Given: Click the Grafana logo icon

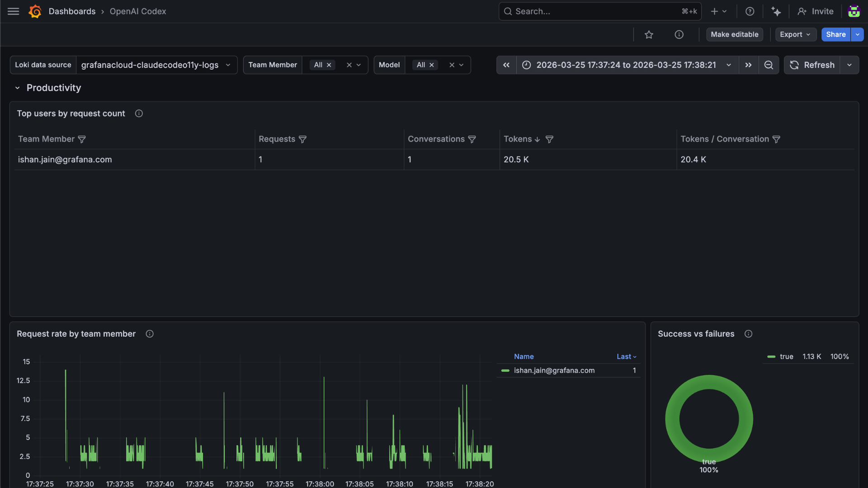Looking at the screenshot, I should (x=35, y=11).
